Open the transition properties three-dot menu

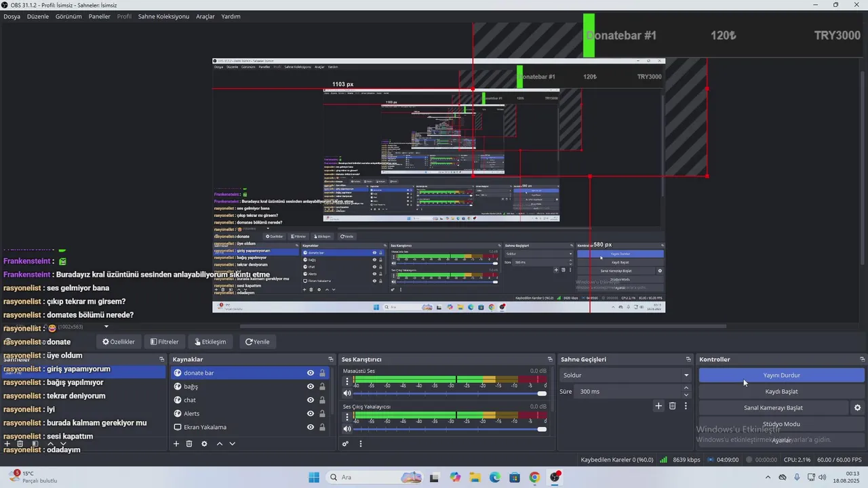click(686, 406)
